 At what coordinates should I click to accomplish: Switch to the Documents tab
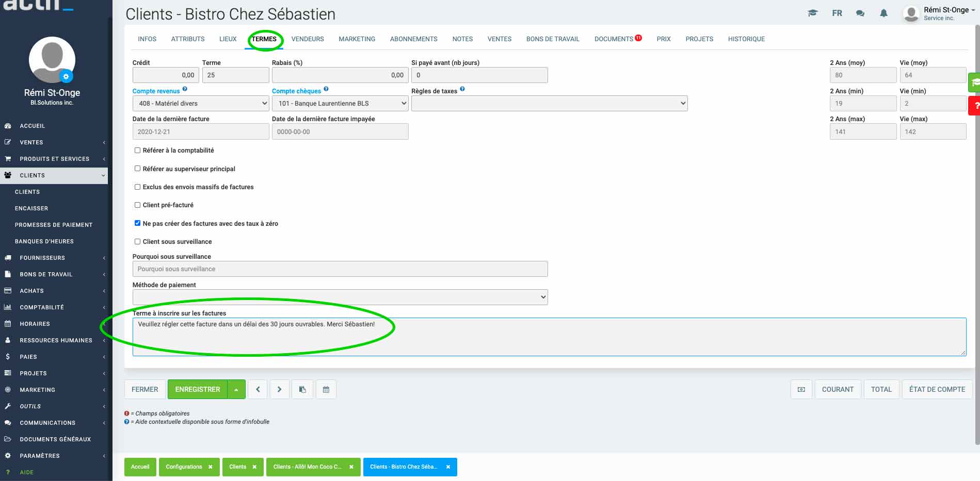(x=613, y=39)
